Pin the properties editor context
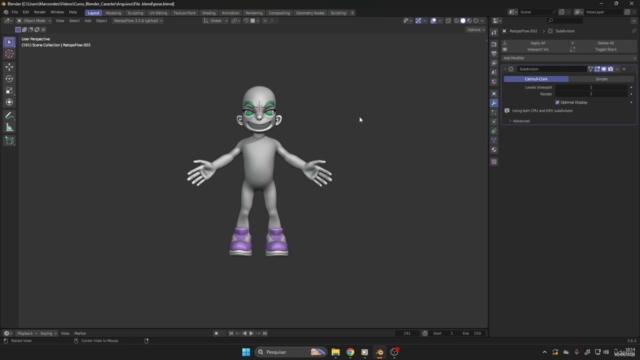This screenshot has width=640, height=360. [633, 31]
